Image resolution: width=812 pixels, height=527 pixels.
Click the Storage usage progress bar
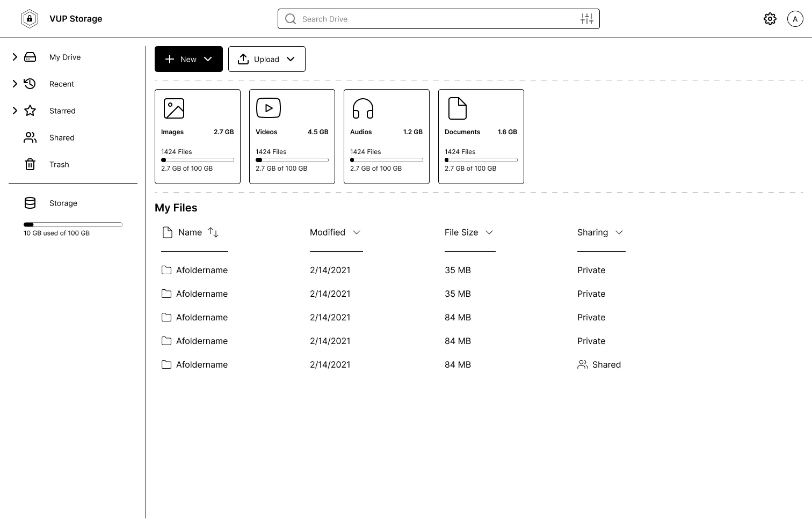pos(73,224)
